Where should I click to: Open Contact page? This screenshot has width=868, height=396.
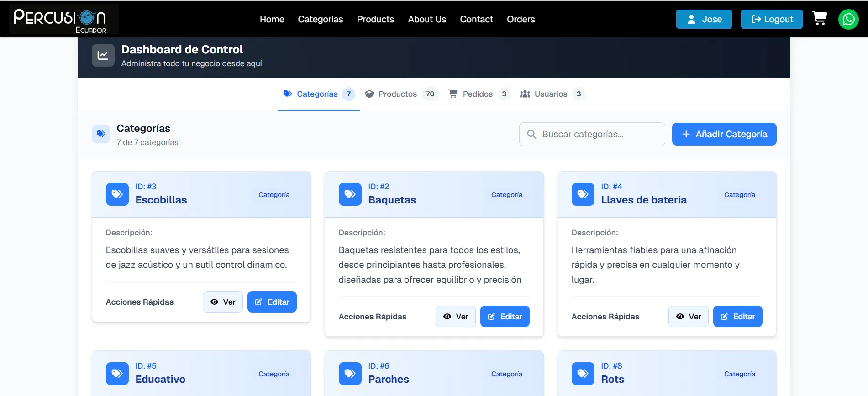[476, 19]
